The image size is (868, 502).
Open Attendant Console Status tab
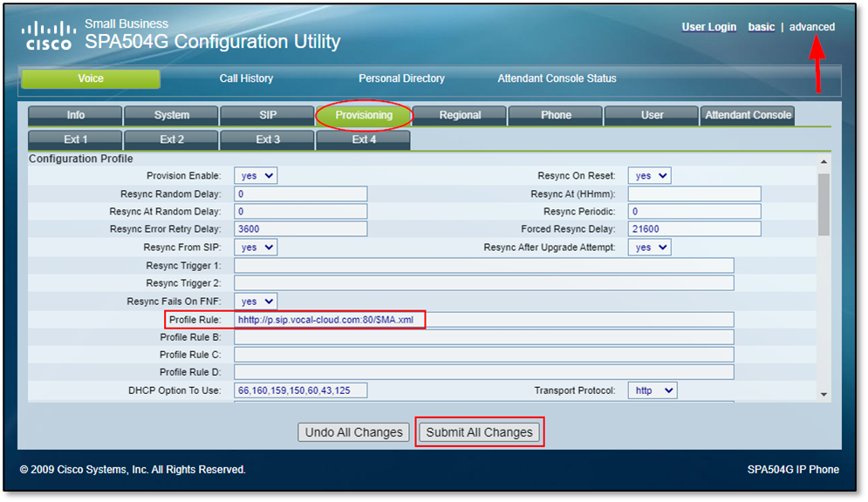click(x=557, y=78)
